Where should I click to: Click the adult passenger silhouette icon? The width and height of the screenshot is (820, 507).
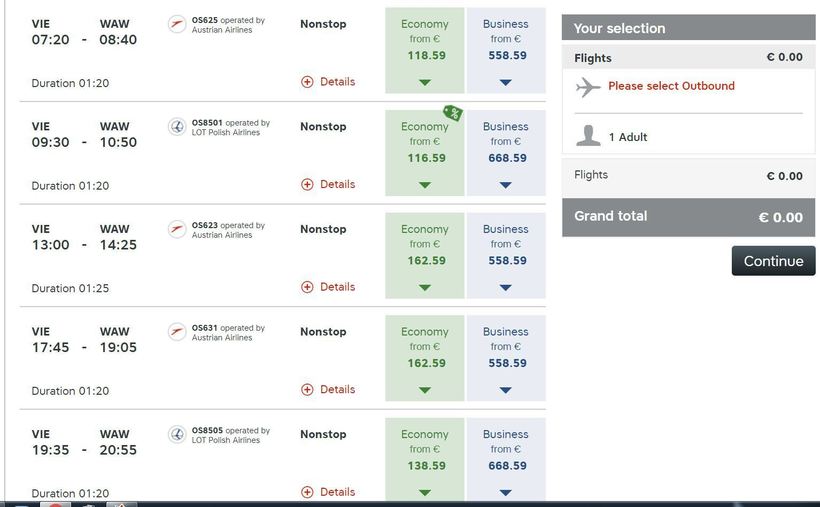click(x=588, y=135)
